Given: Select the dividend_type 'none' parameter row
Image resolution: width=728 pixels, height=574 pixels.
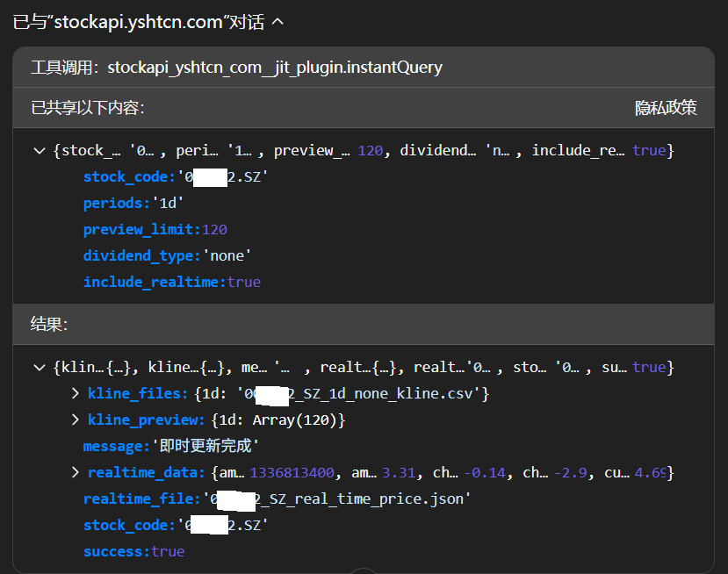Looking at the screenshot, I should point(167,255).
